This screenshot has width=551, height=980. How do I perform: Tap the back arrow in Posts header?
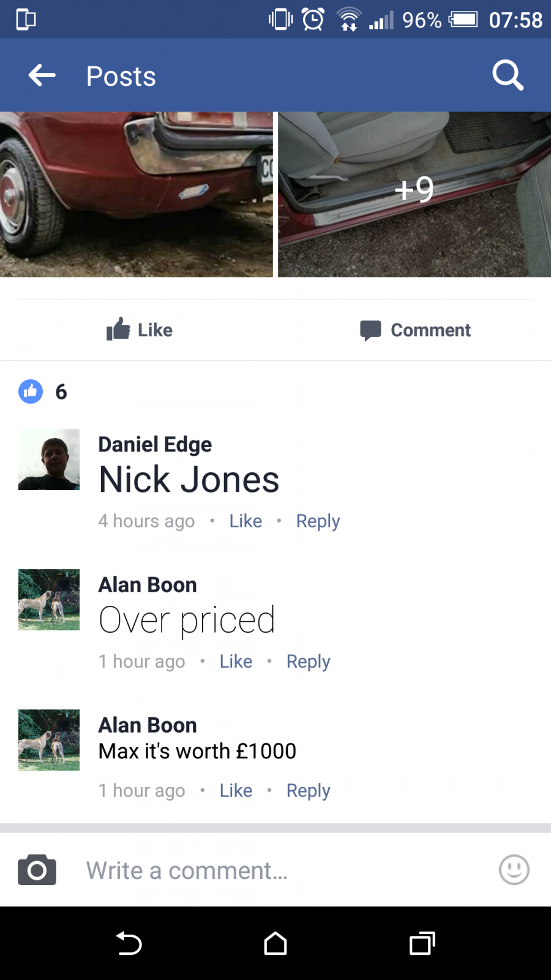tap(42, 75)
